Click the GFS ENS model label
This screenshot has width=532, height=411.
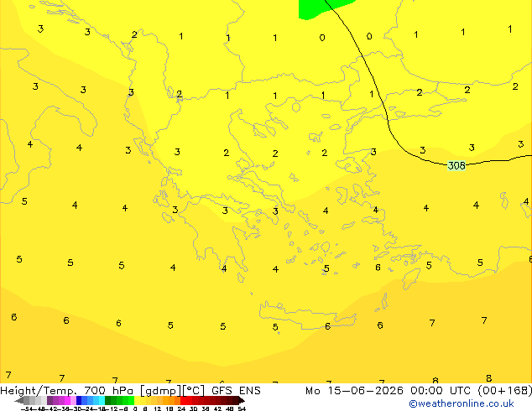tap(236, 391)
